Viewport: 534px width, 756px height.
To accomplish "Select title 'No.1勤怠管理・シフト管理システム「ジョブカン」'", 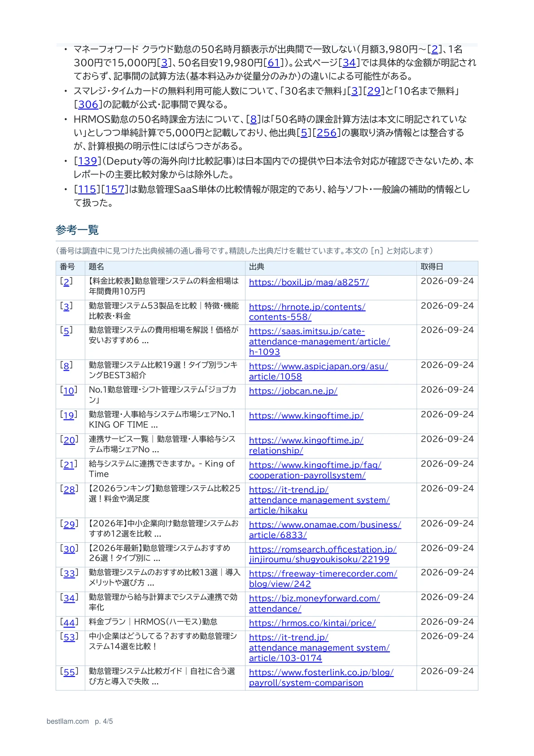I will [162, 395].
